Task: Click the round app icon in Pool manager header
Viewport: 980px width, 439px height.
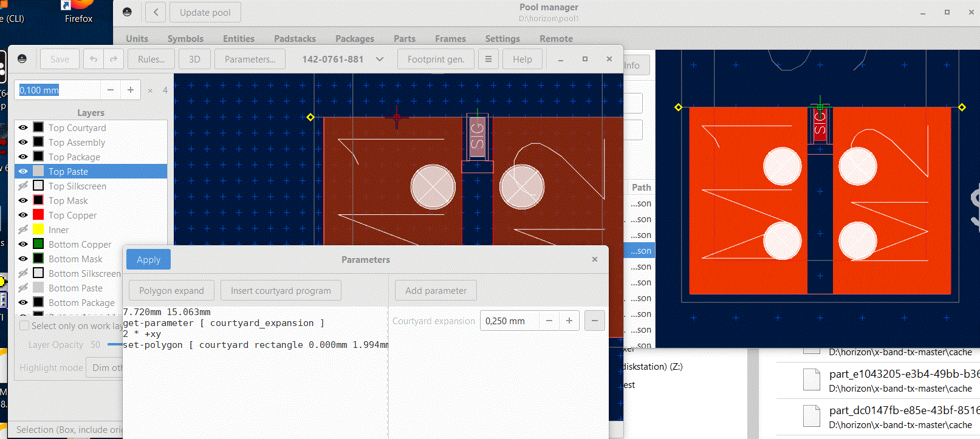Action: [127, 12]
